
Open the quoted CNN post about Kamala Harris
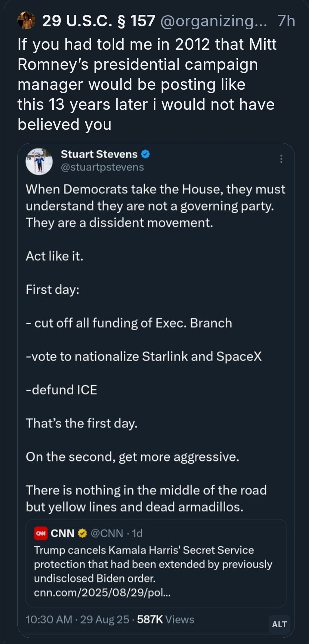[x=156, y=564]
